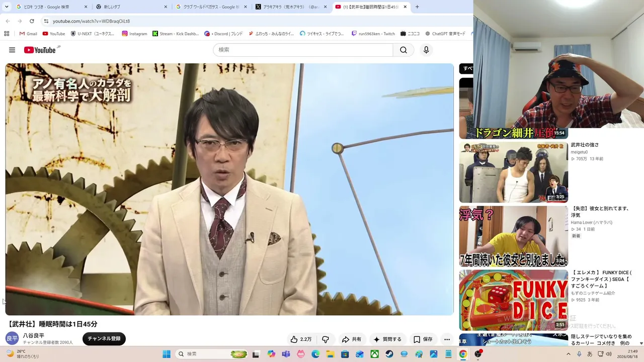The image size is (644, 362).
Task: Open a new browser tab with plus
Action: tap(417, 7)
